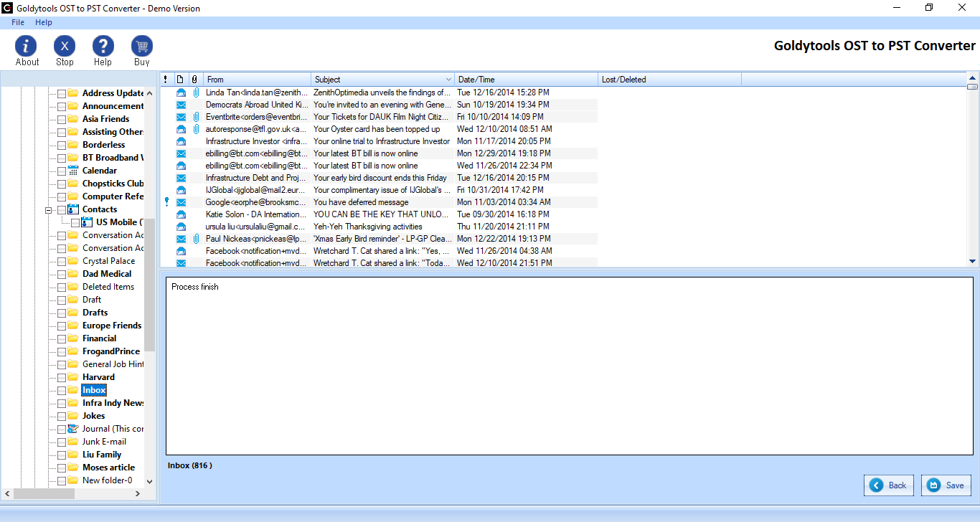Select the FrogandPrince folder
Screen dimensions: 980x522
coord(110,351)
